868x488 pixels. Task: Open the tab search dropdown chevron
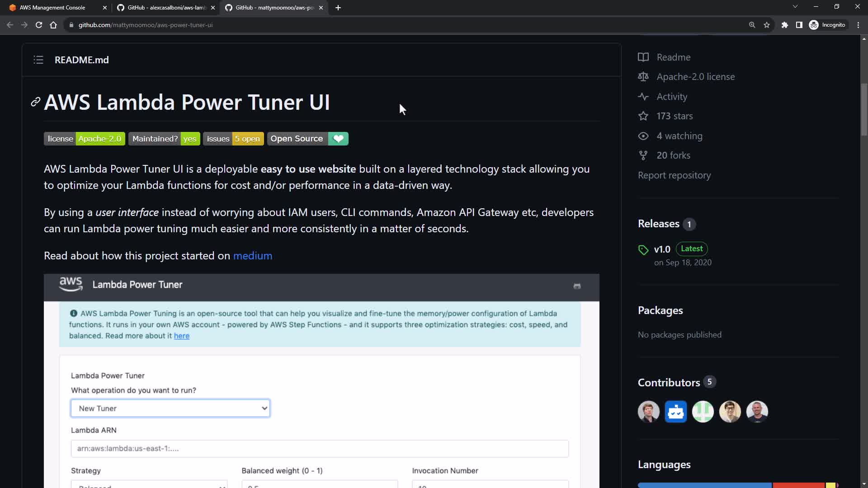click(x=795, y=6)
